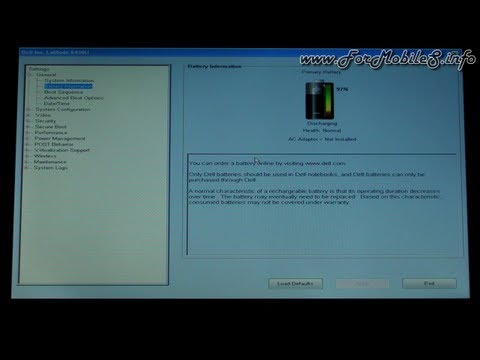Click the Exit button

[x=429, y=283]
